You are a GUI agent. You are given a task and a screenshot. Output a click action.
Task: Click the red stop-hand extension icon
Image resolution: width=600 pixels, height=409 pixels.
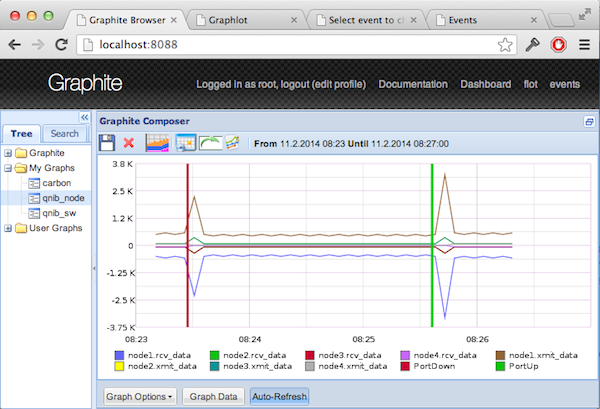(x=558, y=45)
